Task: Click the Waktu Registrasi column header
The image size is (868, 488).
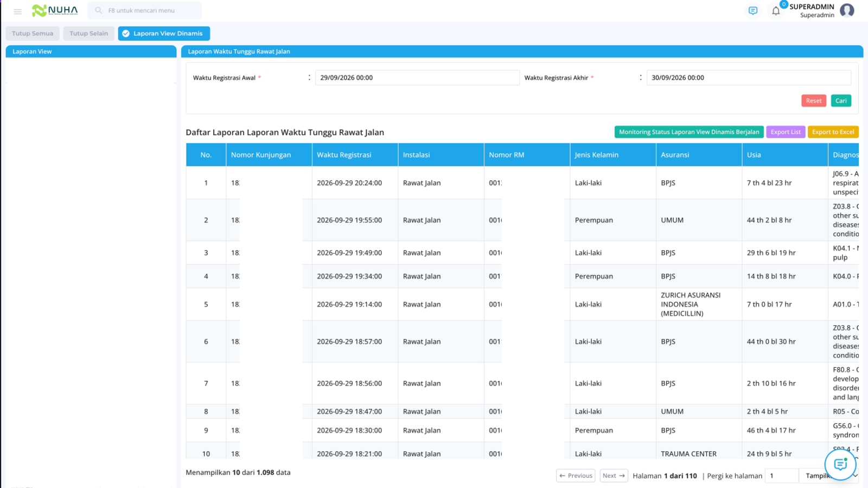Action: (x=355, y=155)
